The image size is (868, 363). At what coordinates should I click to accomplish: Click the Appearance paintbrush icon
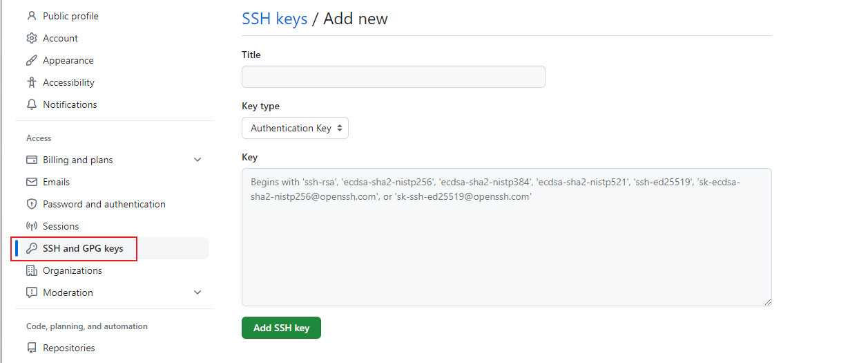click(31, 60)
